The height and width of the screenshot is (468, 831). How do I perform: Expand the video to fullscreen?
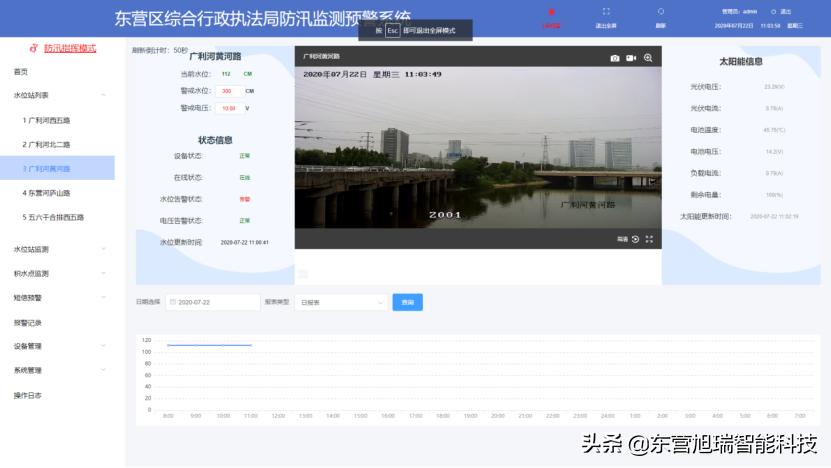[x=649, y=239]
